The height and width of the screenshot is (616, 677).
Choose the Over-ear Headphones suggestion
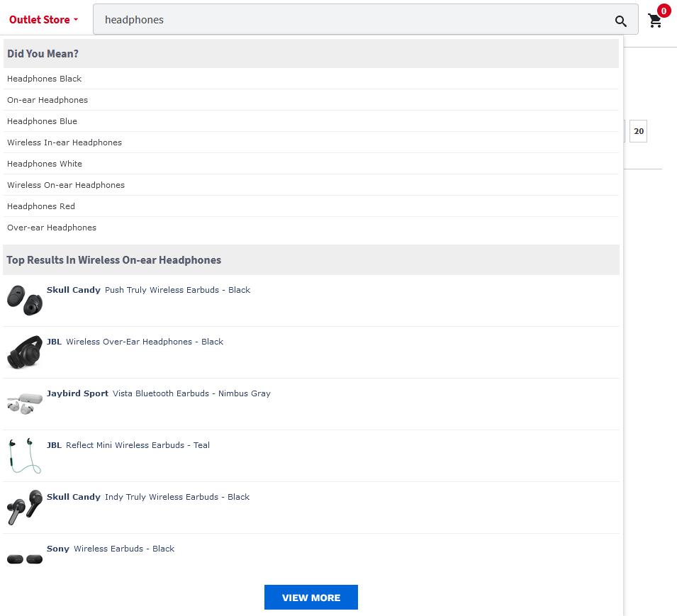point(311,228)
